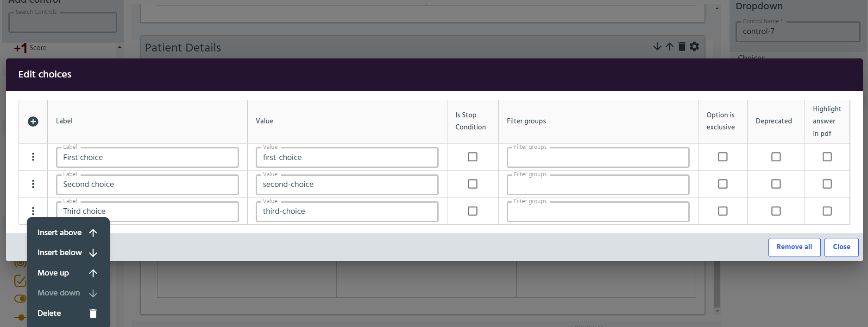This screenshot has width=868, height=327.
Task: Mark Third choice as Deprecated
Action: pos(776,211)
